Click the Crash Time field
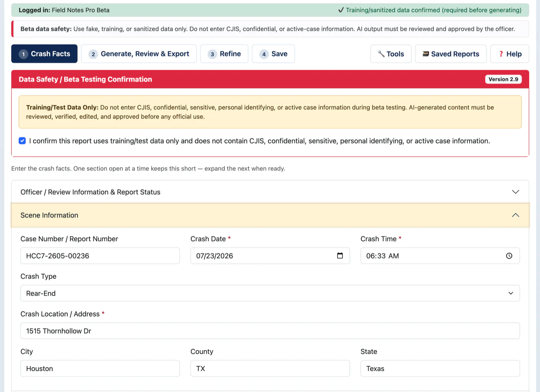540x392 pixels. click(440, 256)
